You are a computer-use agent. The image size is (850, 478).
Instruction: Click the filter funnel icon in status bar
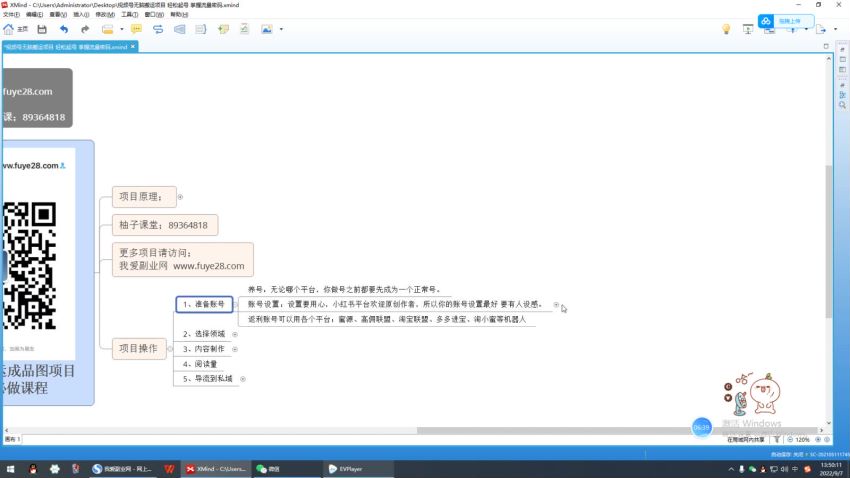[x=777, y=440]
